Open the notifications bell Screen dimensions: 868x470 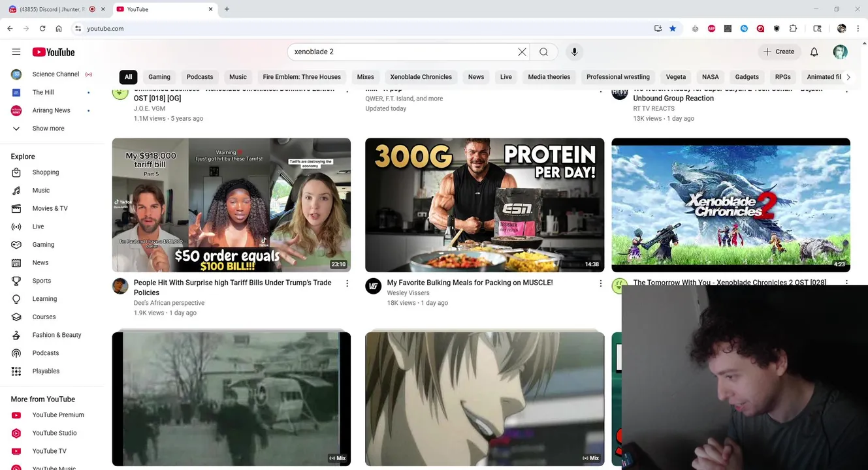pos(814,52)
